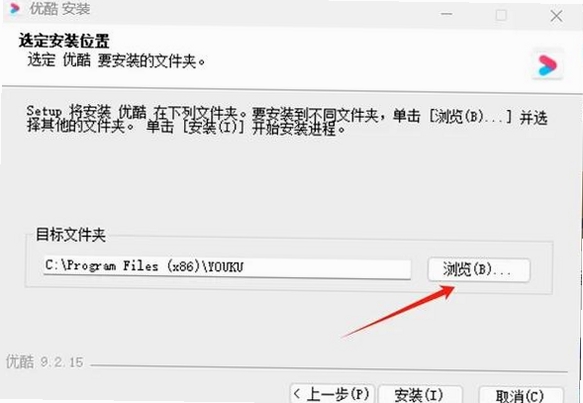Screen dimensions: 583x403
Task: Maximize the installer window
Action: tap(501, 15)
